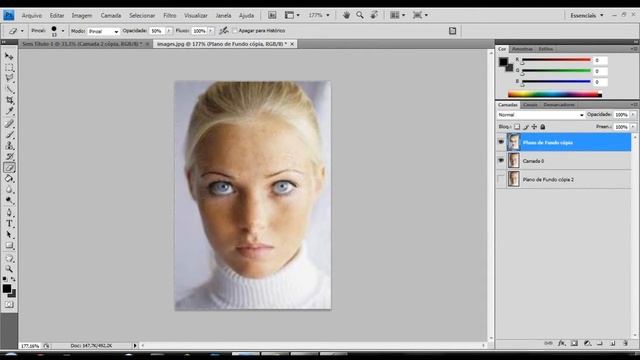The image size is (640, 360).
Task: Select the Move tool in the toolbox
Action: (x=9, y=56)
